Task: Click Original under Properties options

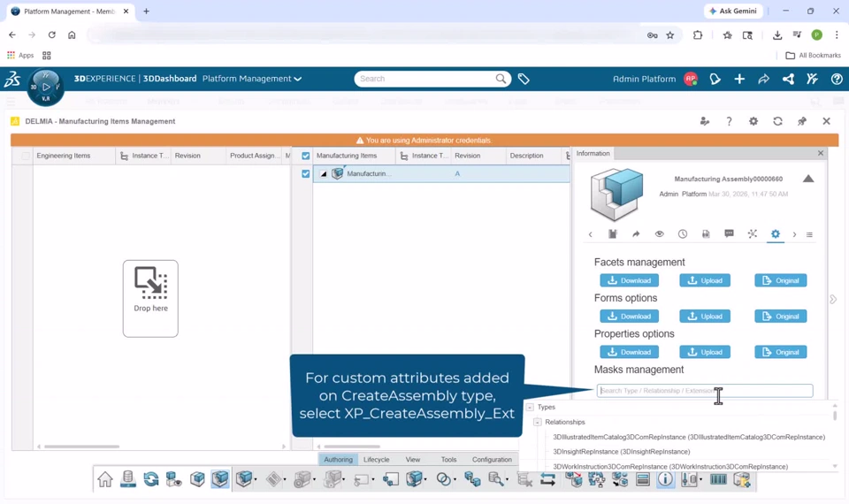Action: click(781, 352)
